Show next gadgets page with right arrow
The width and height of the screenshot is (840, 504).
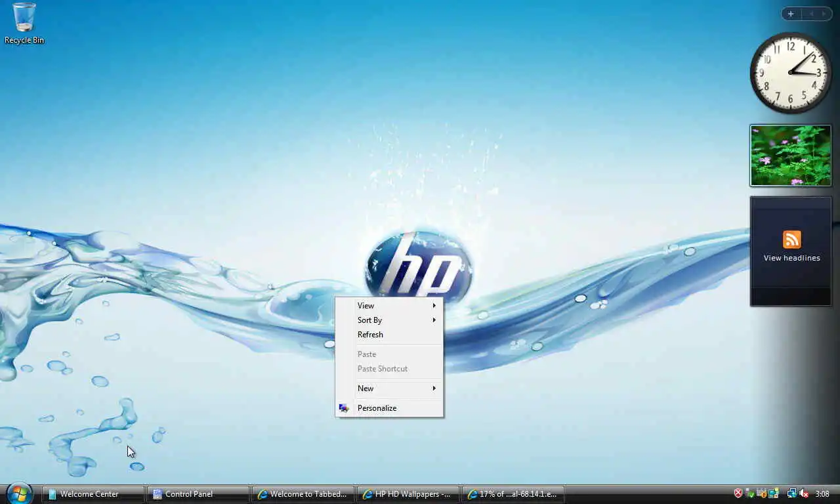point(824,14)
